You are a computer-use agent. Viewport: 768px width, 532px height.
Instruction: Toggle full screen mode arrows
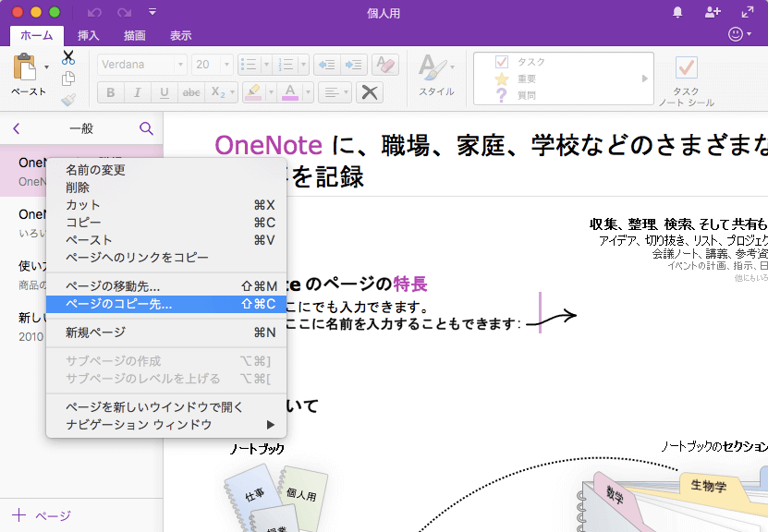748,13
